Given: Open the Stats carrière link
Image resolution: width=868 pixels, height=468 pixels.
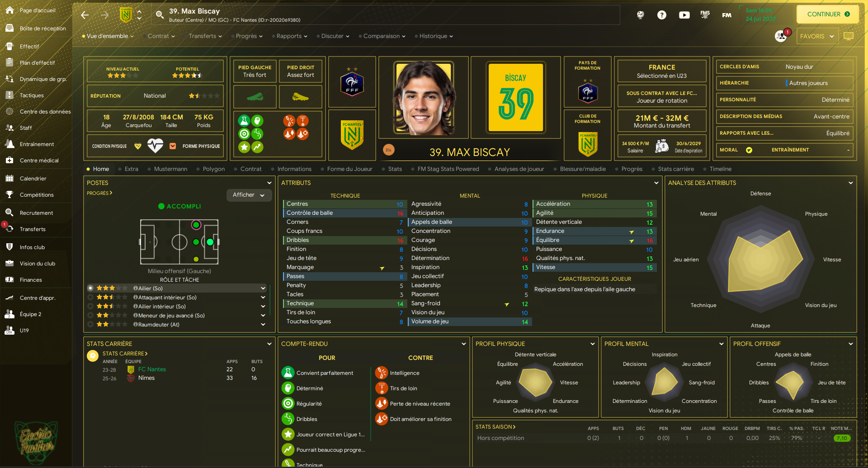Looking at the screenshot, I should tap(125, 354).
